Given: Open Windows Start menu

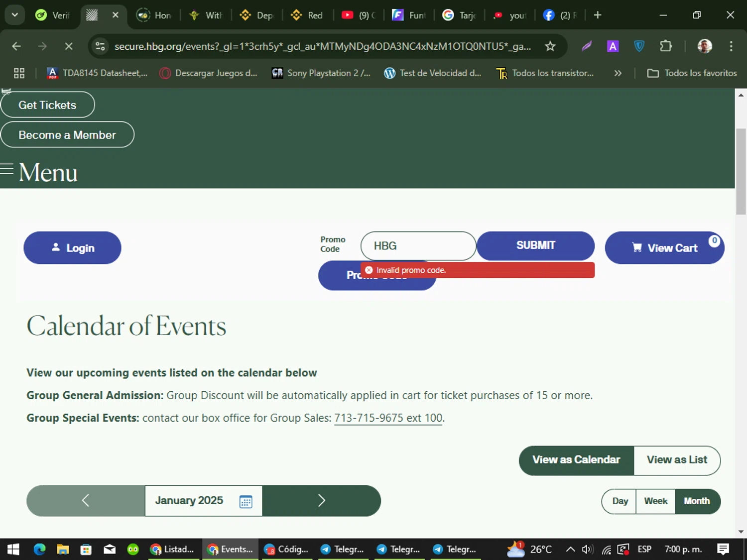Looking at the screenshot, I should tap(13, 549).
